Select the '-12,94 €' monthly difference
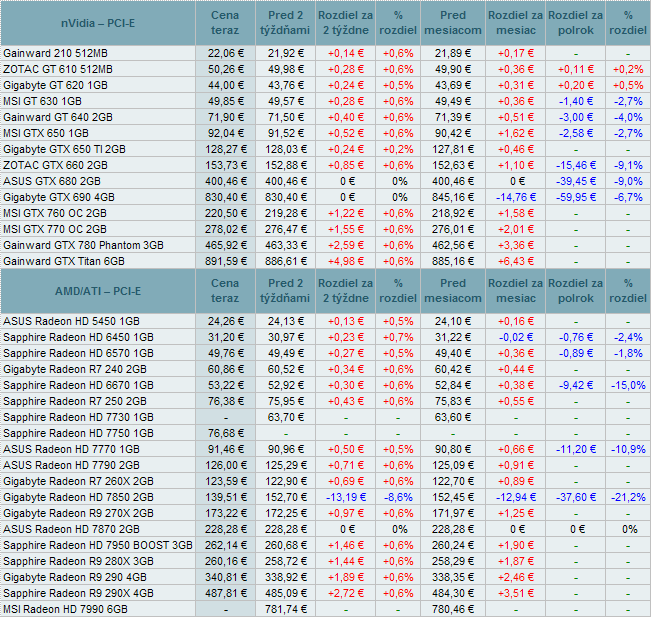 (x=516, y=497)
